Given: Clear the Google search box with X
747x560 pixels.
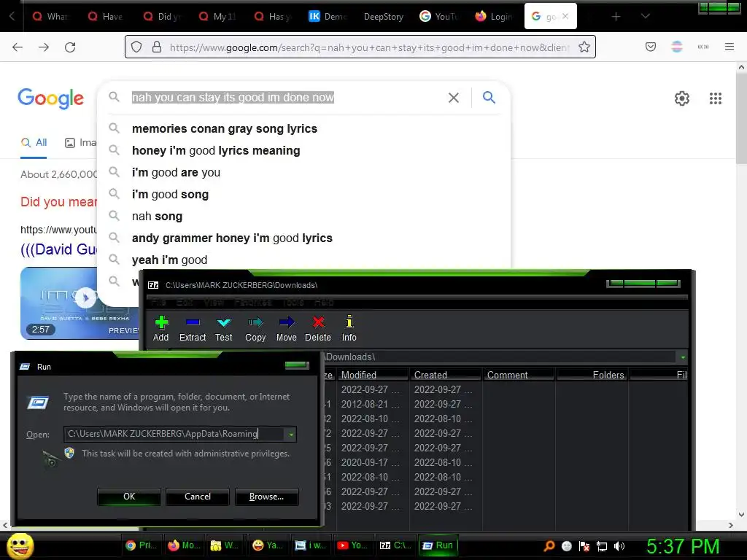Looking at the screenshot, I should (x=454, y=98).
